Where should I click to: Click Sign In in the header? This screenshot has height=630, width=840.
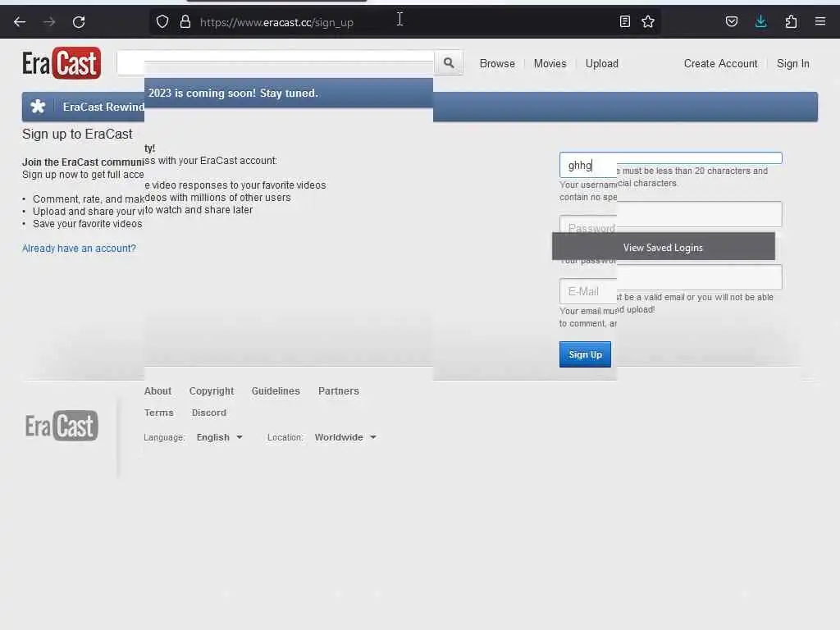(793, 64)
